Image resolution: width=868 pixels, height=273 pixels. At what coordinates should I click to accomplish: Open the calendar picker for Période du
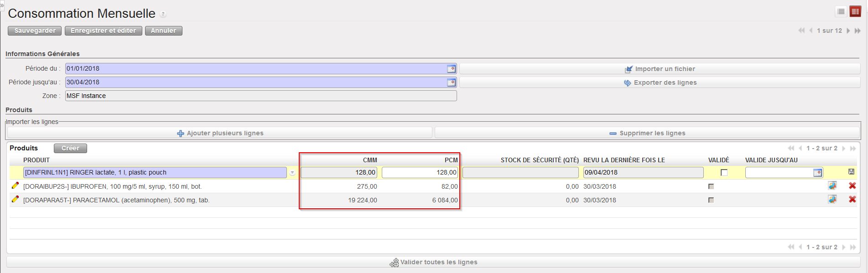pyautogui.click(x=451, y=69)
